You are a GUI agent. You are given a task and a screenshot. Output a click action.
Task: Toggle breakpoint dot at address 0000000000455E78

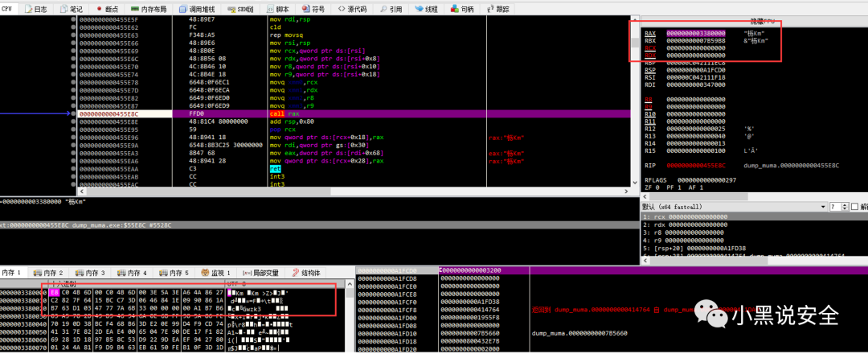[74, 82]
